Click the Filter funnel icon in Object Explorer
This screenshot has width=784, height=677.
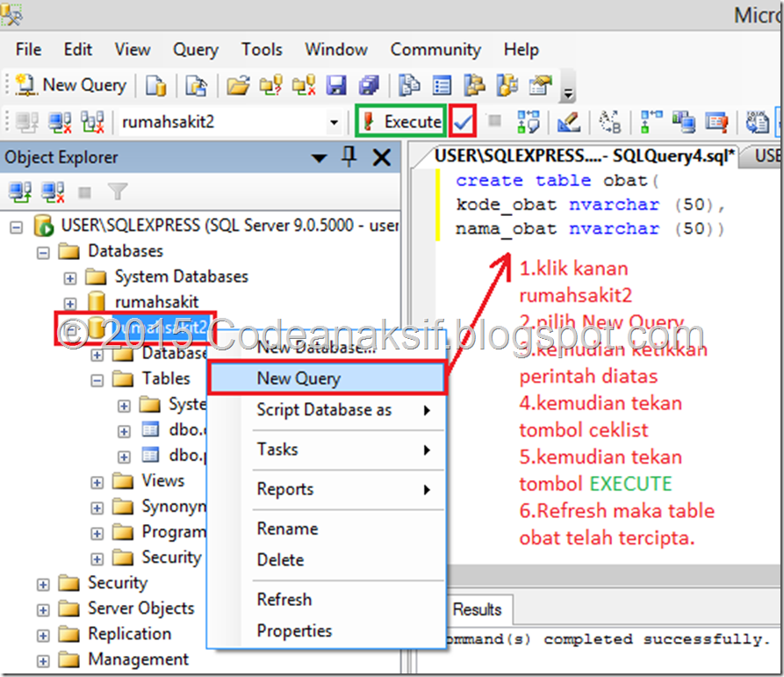[118, 191]
